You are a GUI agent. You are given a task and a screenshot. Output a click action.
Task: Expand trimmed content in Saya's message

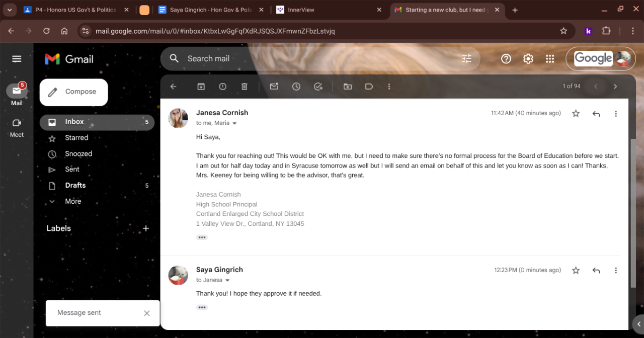202,307
